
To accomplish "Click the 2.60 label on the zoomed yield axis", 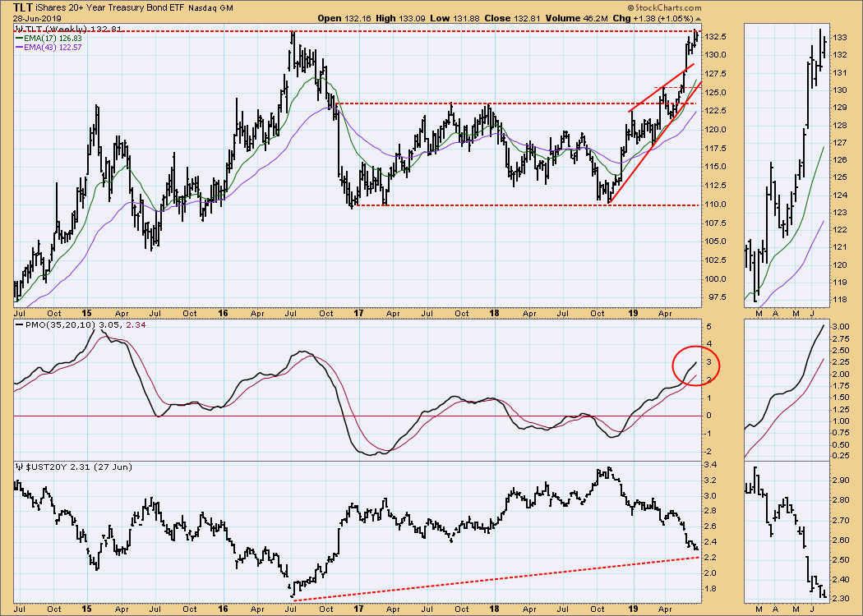I will (x=842, y=540).
